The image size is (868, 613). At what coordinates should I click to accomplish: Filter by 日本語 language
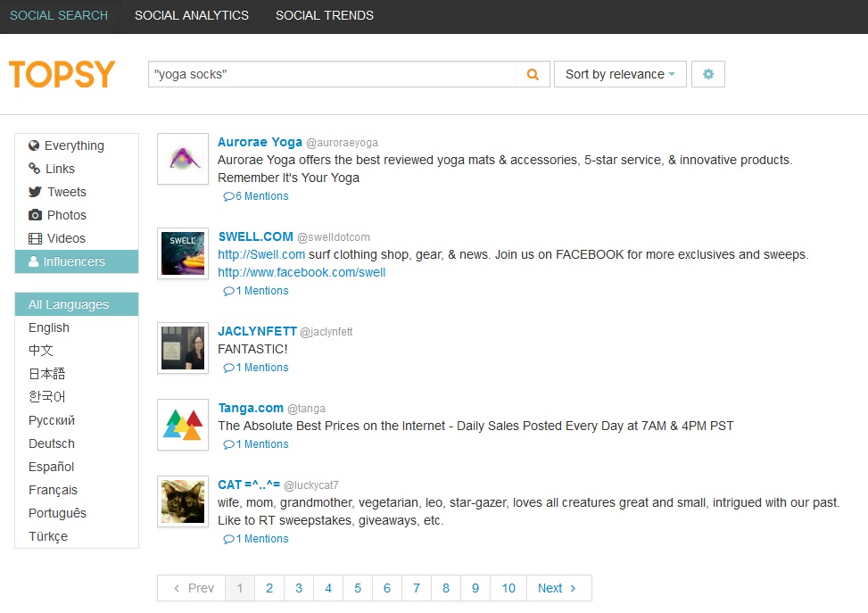pos(77,374)
